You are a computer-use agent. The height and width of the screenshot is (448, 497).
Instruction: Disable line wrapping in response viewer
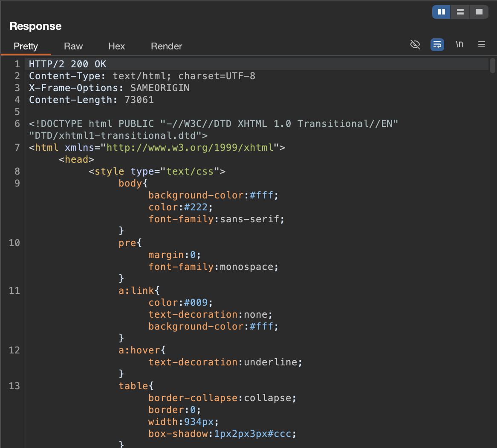point(437,44)
